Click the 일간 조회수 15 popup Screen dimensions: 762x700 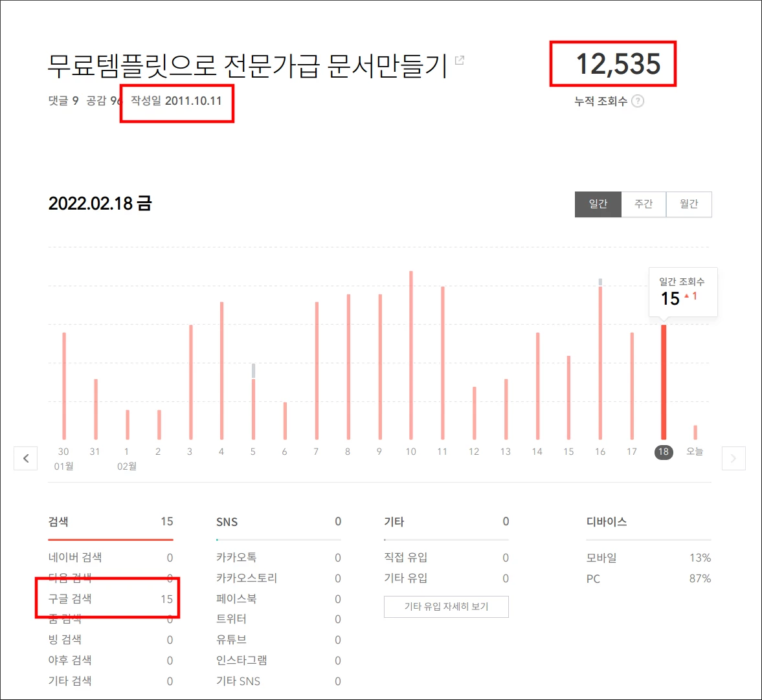[682, 291]
